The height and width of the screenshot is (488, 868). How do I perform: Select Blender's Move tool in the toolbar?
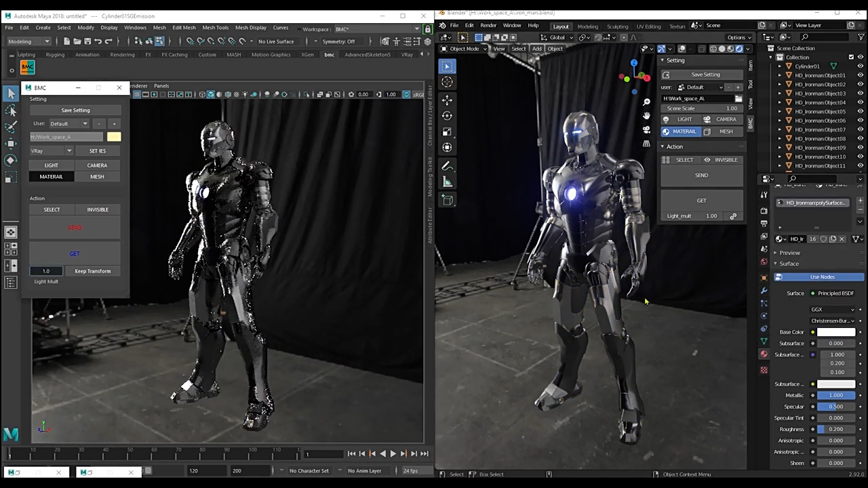tap(447, 100)
